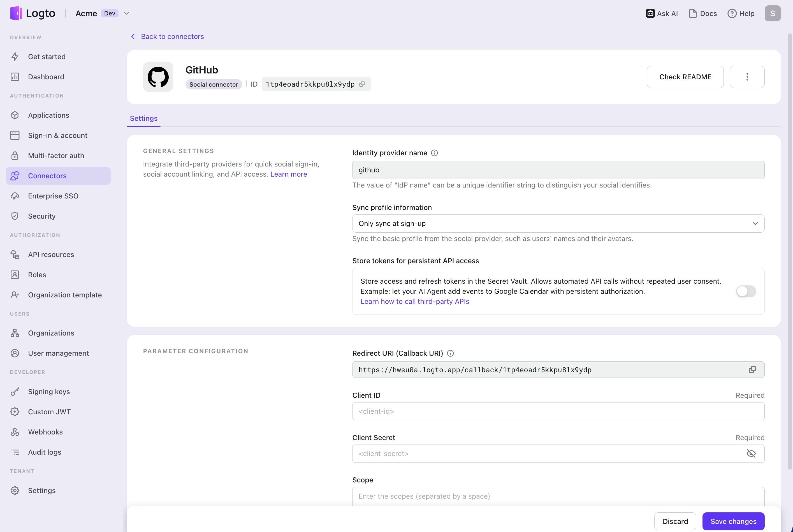Open the Webhooks page from the sidebar

(x=45, y=432)
